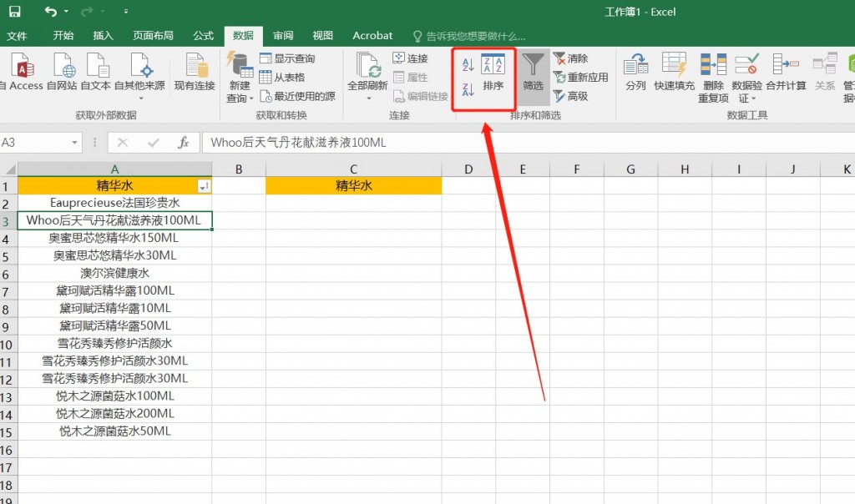Select column A header
Screen dimensions: 855x504
click(x=114, y=169)
